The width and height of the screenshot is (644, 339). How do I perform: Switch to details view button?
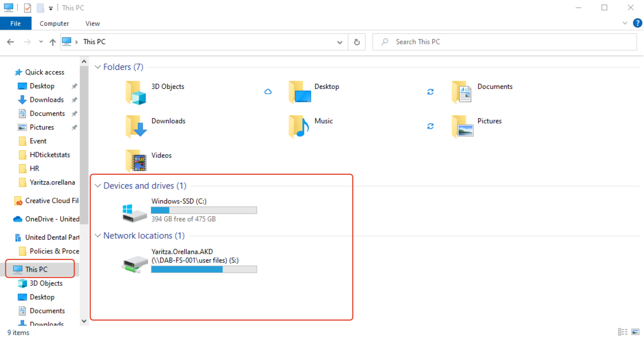623,332
